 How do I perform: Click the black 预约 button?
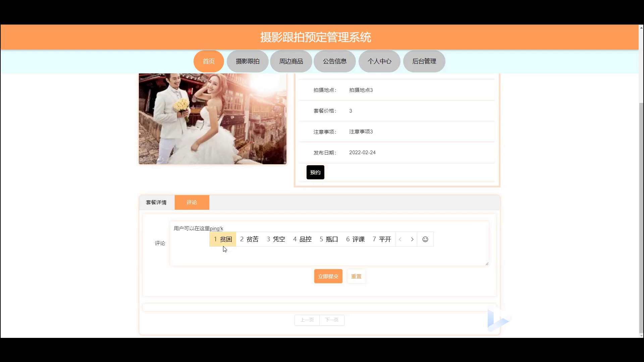(315, 172)
